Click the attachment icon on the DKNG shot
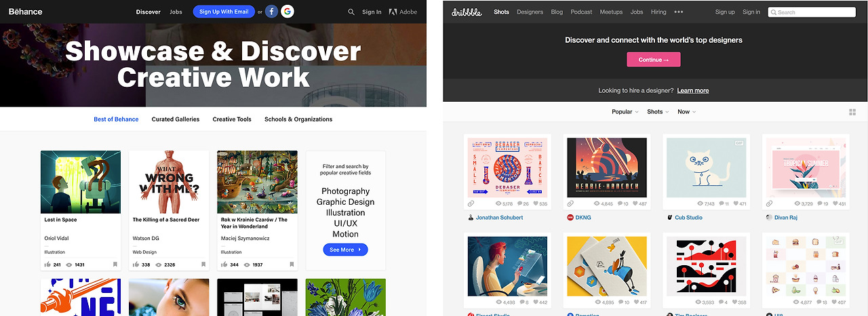 coord(570,203)
